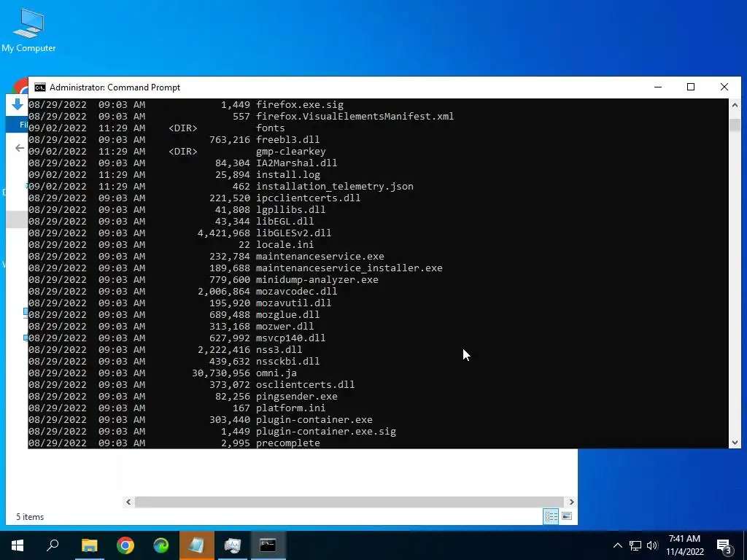
Task: Click platform.ini in the listing
Action: coord(290,408)
